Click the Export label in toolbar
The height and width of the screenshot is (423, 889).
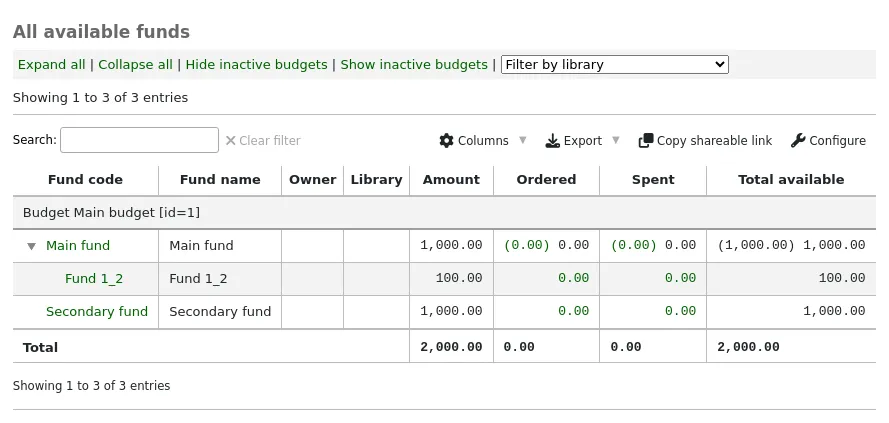583,141
